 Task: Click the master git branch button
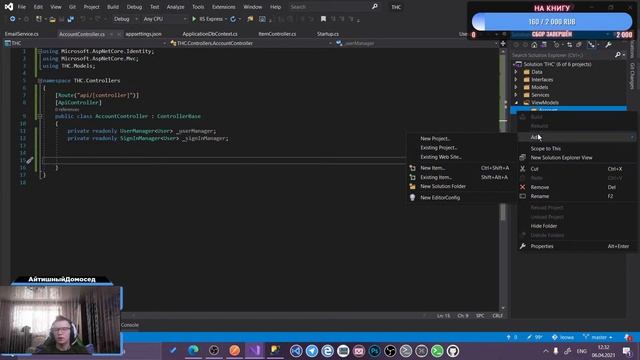coord(598,337)
